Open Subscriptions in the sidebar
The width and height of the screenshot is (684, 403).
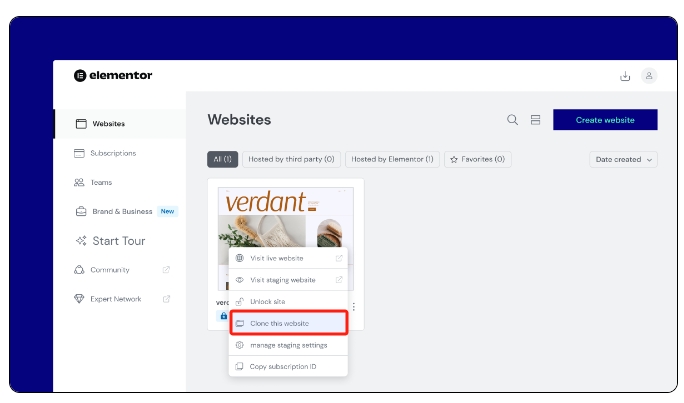coord(112,153)
